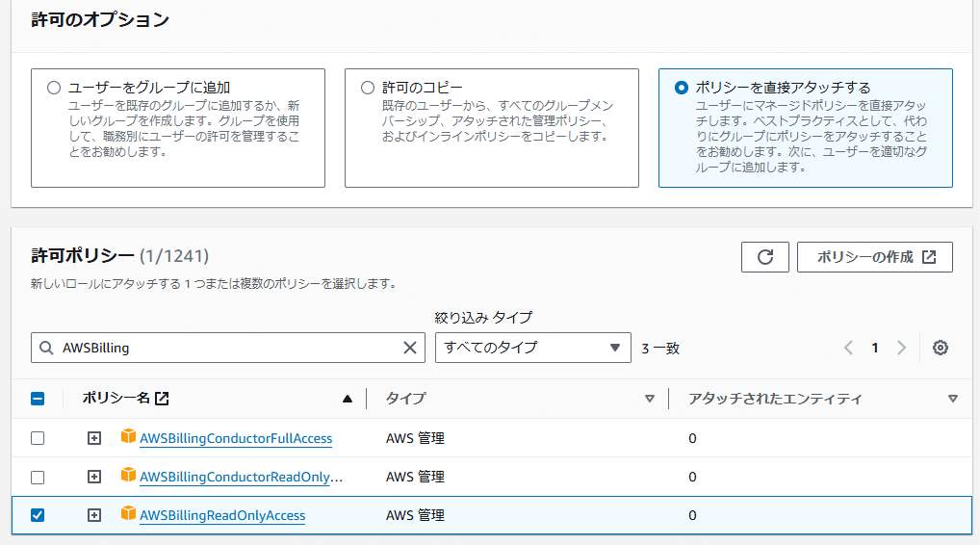The height and width of the screenshot is (545, 980).
Task: Sort by ポリシー名 ascending arrow
Action: 348,399
